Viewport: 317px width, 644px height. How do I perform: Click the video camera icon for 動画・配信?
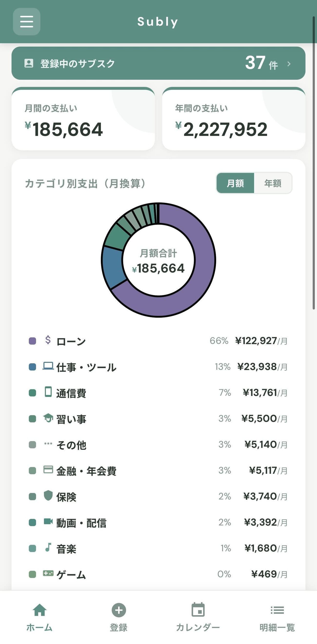point(48,522)
